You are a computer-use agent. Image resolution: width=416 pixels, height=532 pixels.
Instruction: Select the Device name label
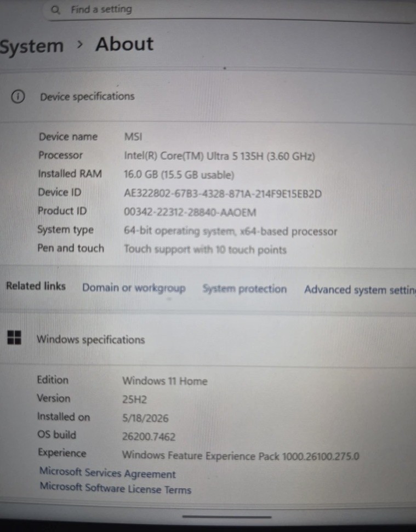pos(68,137)
